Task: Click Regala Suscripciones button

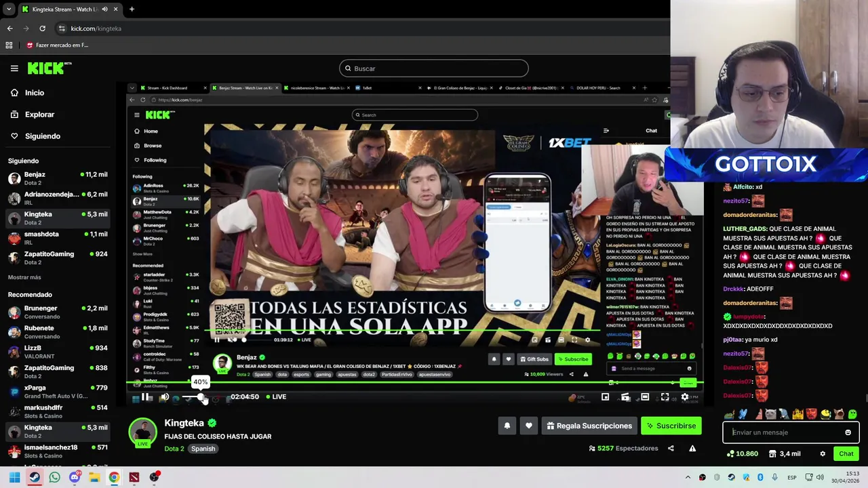Action: tap(589, 426)
